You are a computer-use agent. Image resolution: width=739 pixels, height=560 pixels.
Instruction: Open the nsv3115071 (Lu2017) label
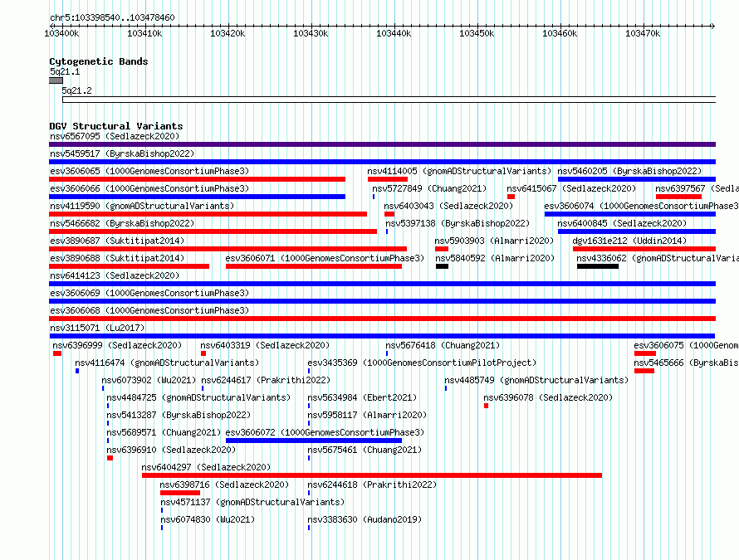point(97,328)
